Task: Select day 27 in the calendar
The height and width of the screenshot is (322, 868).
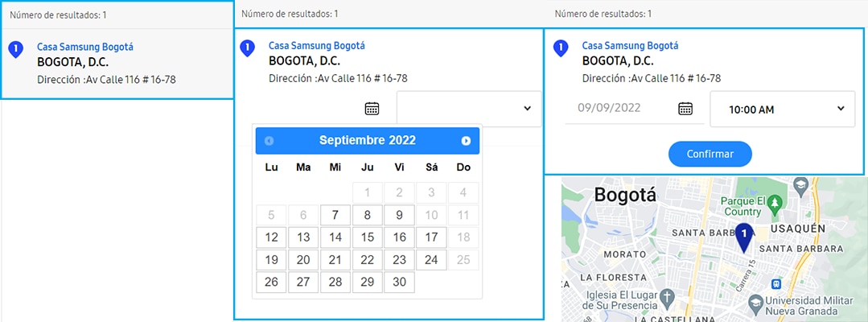Action: (302, 282)
